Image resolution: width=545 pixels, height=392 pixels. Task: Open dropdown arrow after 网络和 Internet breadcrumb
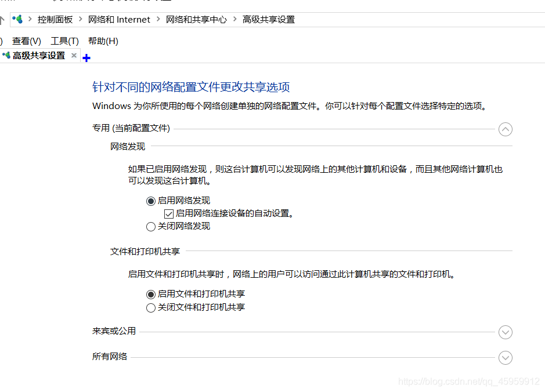(x=158, y=19)
